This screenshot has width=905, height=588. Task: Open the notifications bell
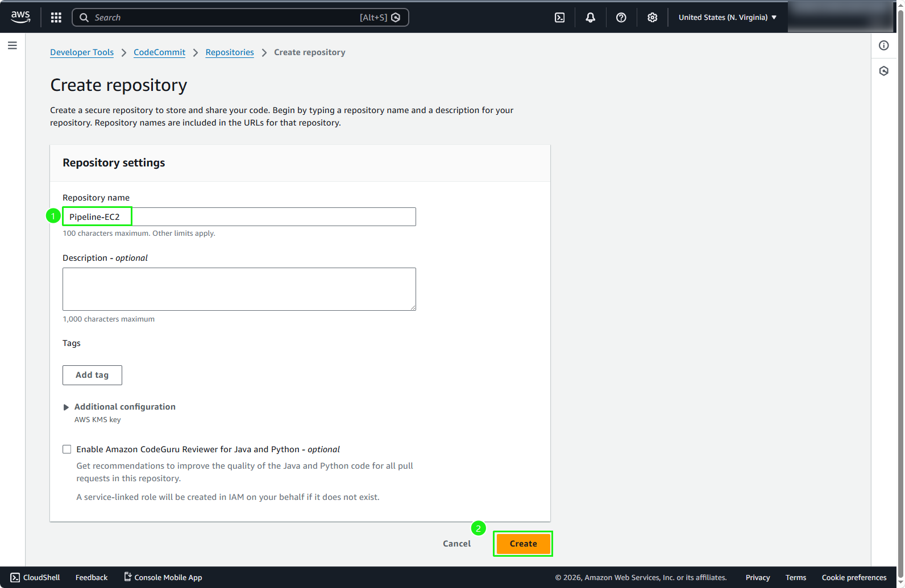pyautogui.click(x=591, y=18)
